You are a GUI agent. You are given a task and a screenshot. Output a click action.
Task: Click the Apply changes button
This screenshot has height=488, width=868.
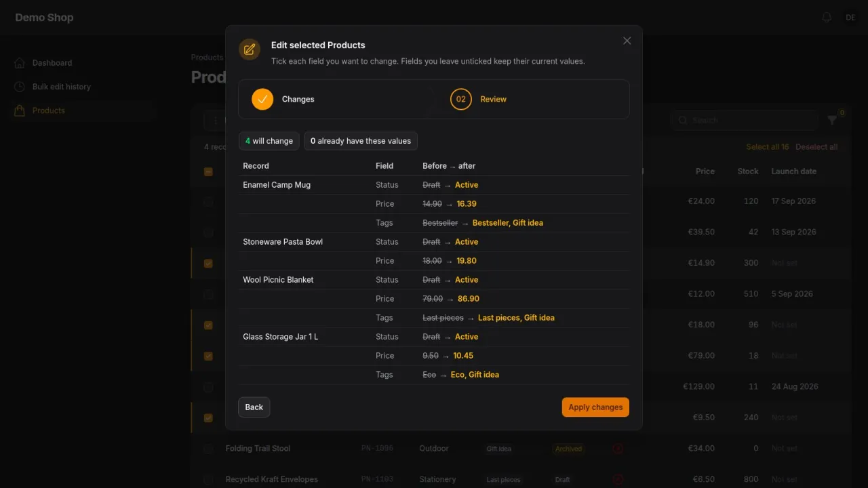click(595, 407)
